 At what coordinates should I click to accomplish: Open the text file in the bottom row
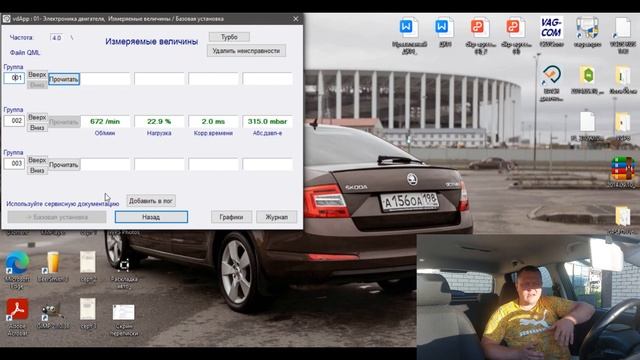point(88,313)
